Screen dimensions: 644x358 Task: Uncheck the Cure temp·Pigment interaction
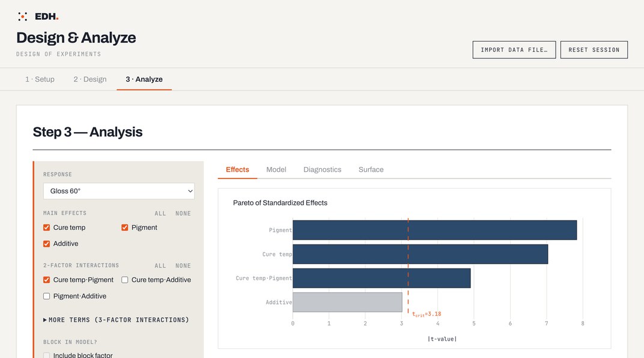click(46, 280)
